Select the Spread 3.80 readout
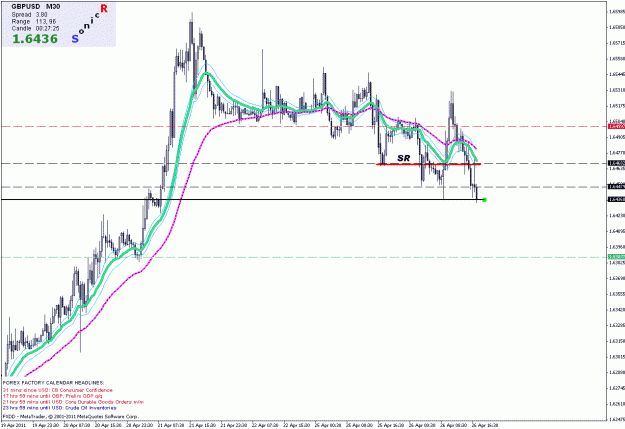The image size is (625, 429). pyautogui.click(x=29, y=14)
